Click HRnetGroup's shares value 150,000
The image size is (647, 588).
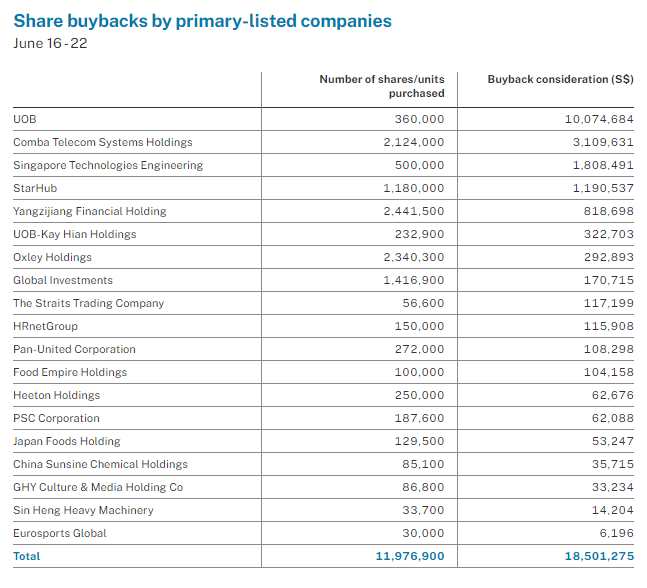point(419,326)
